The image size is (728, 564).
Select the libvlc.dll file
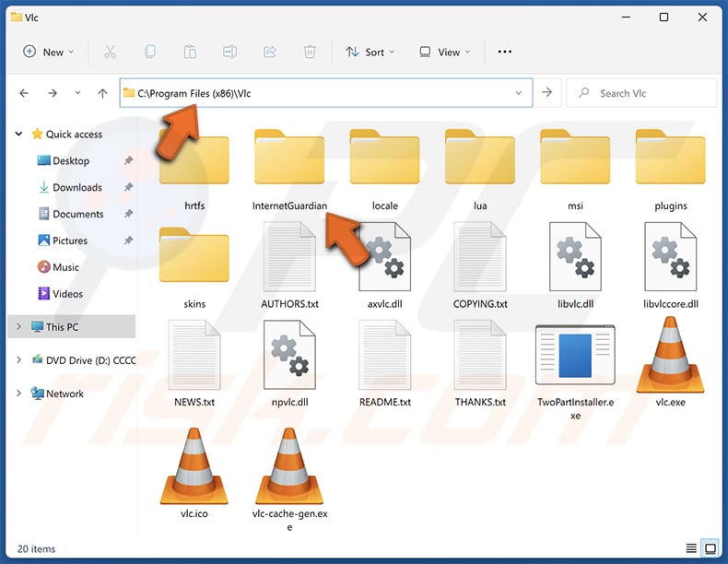(x=575, y=265)
